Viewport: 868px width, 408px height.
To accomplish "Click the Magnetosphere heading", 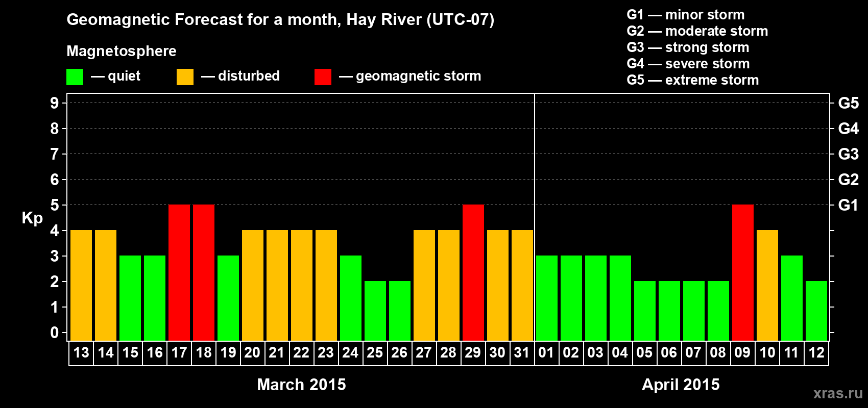I will click(122, 52).
